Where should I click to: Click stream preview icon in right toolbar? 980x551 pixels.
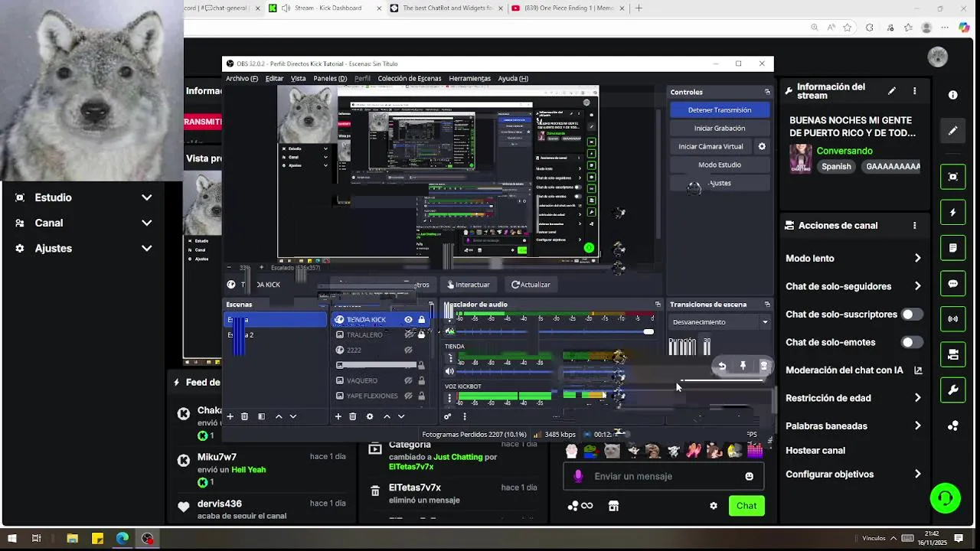tap(952, 177)
